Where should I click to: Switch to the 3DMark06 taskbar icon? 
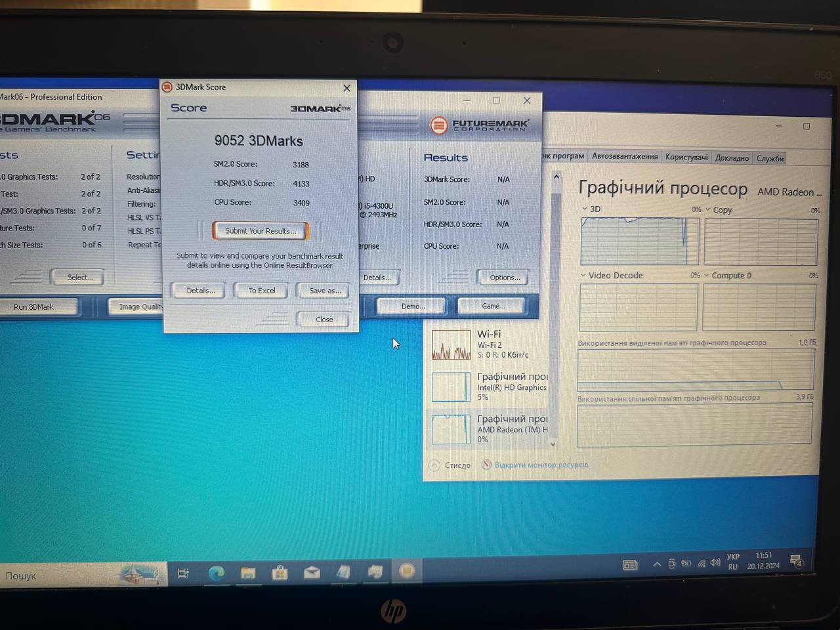pos(407,571)
